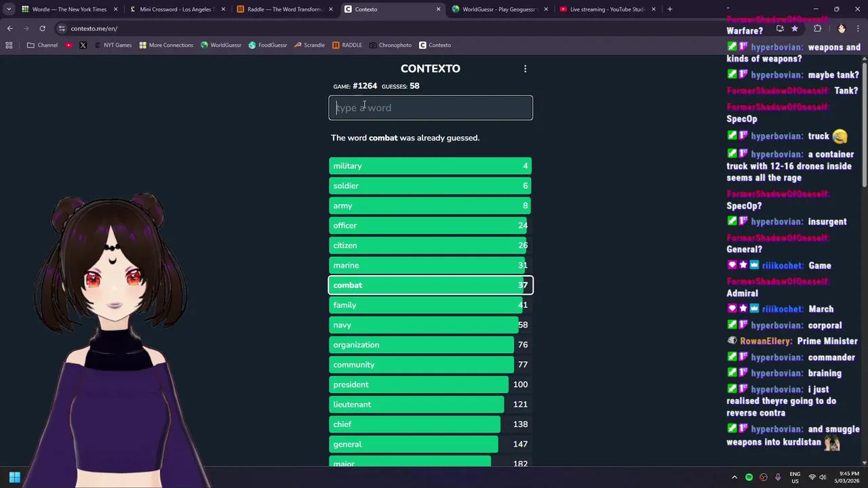
Task: Open the YouTube bookmark icon
Action: point(69,45)
